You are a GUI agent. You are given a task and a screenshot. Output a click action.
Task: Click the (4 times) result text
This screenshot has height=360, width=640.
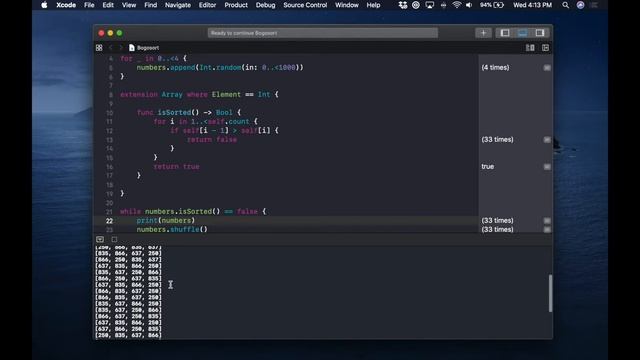[495, 67]
